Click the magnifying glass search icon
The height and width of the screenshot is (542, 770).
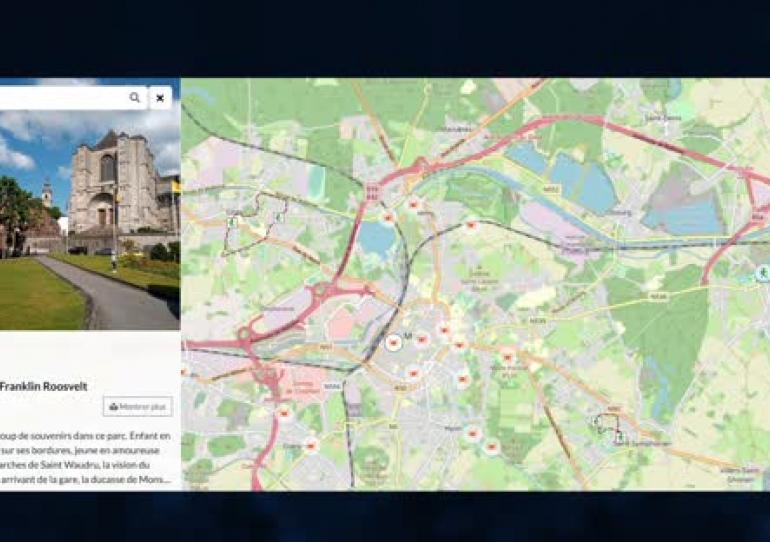pyautogui.click(x=135, y=98)
